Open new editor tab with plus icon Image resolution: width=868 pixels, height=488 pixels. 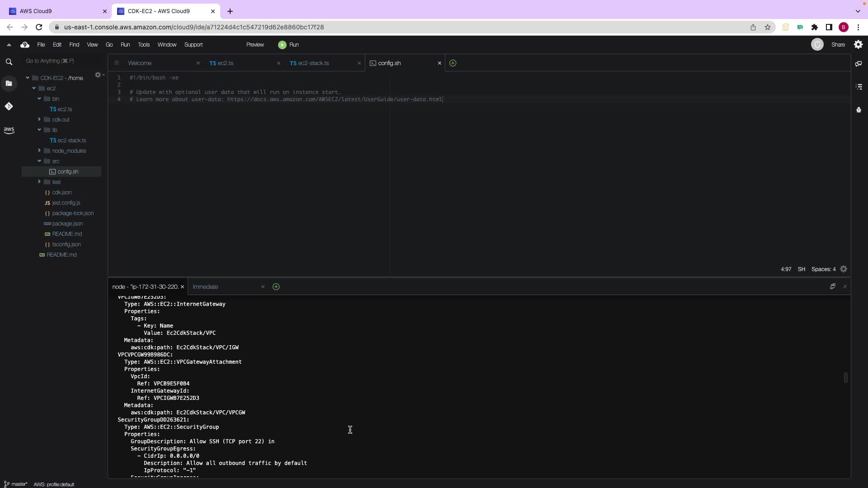[x=453, y=63]
